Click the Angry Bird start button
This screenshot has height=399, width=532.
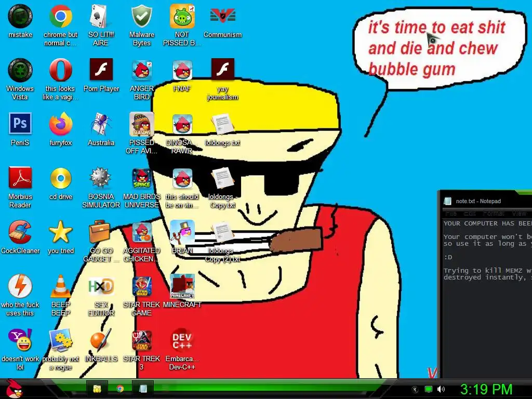14,389
